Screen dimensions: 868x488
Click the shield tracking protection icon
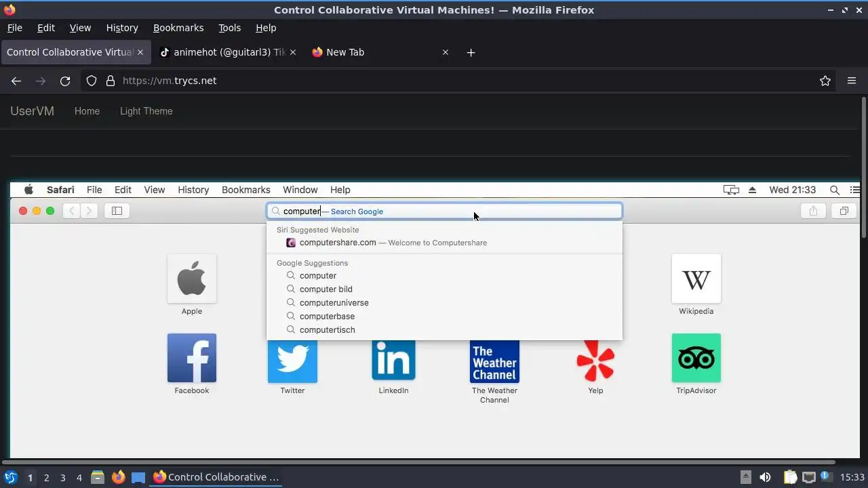click(92, 81)
